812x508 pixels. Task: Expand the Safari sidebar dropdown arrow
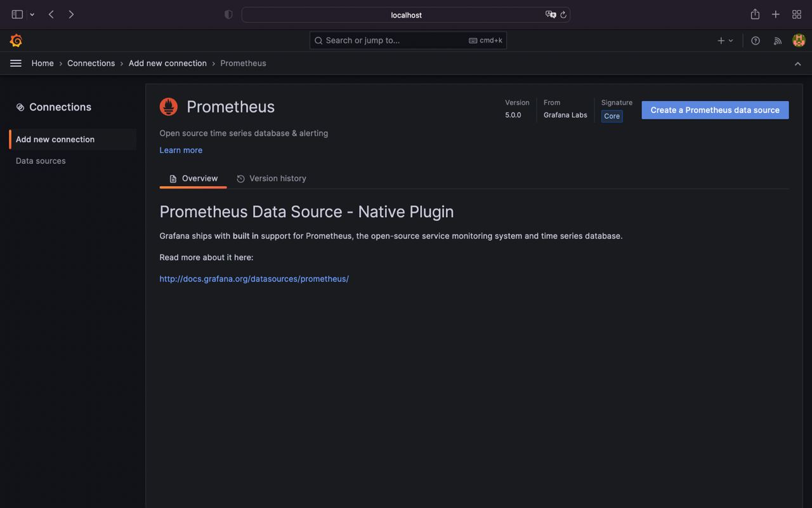point(32,14)
